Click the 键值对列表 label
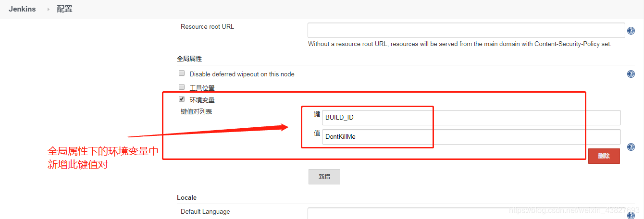The width and height of the screenshot is (644, 219). (x=197, y=111)
